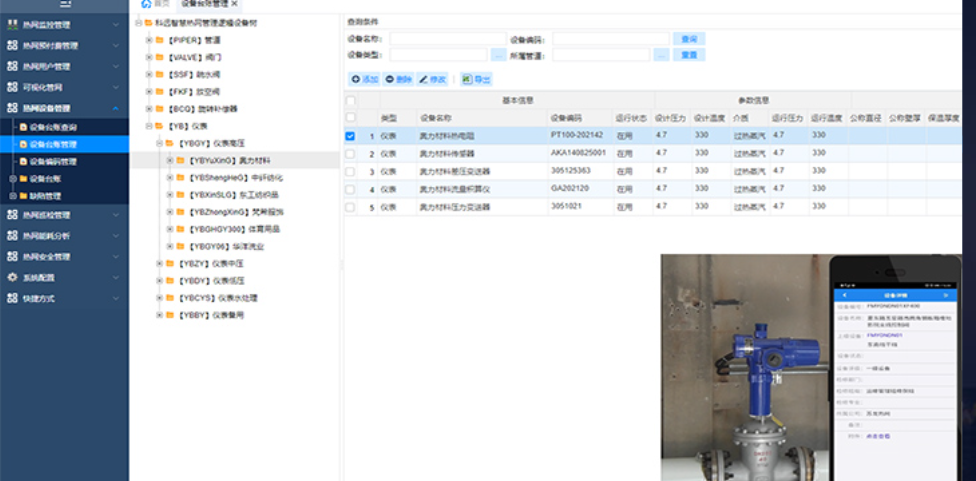Click the 重置 reset button
The width and height of the screenshot is (976, 481).
pyautogui.click(x=689, y=55)
